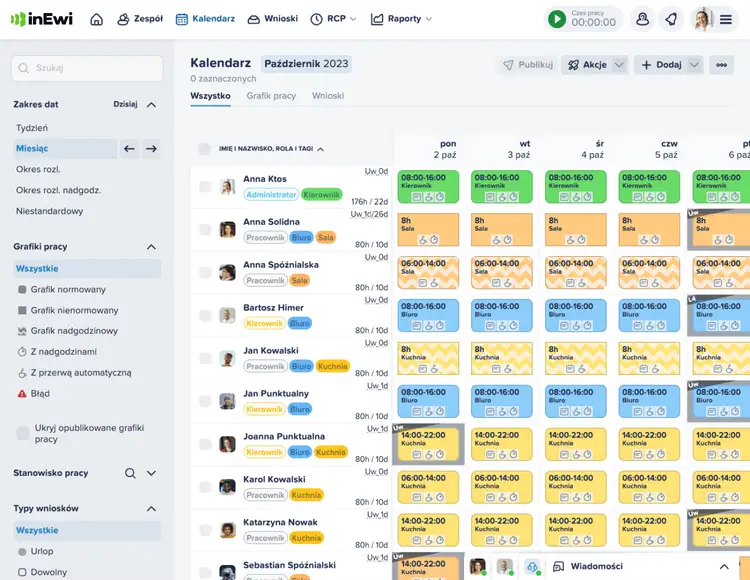This screenshot has height=580, width=750.
Task: Click the Szukaj search field
Action: click(87, 68)
